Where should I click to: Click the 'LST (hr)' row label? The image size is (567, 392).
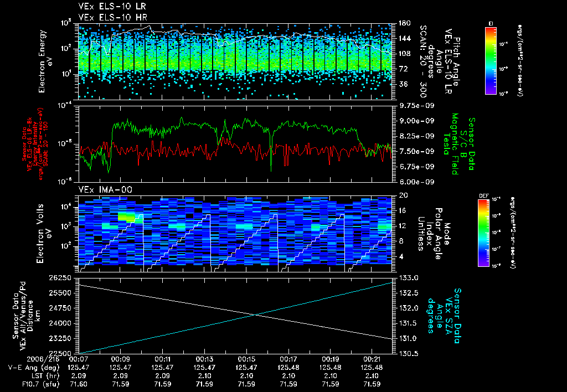[x=45, y=376]
